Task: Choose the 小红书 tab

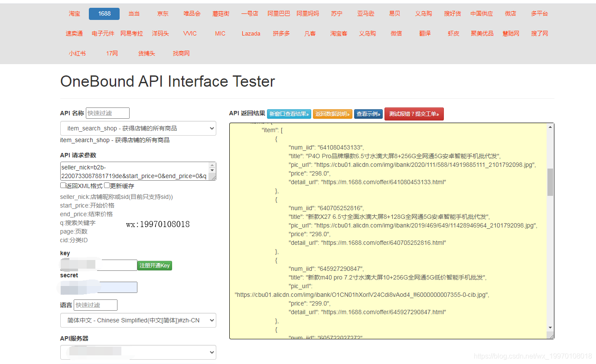Action: pyautogui.click(x=77, y=54)
